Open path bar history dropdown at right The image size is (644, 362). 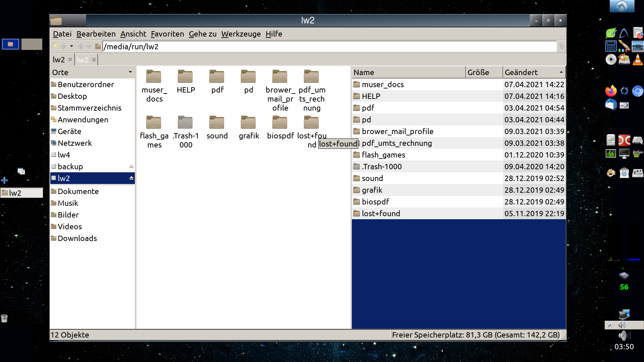pyautogui.click(x=561, y=46)
